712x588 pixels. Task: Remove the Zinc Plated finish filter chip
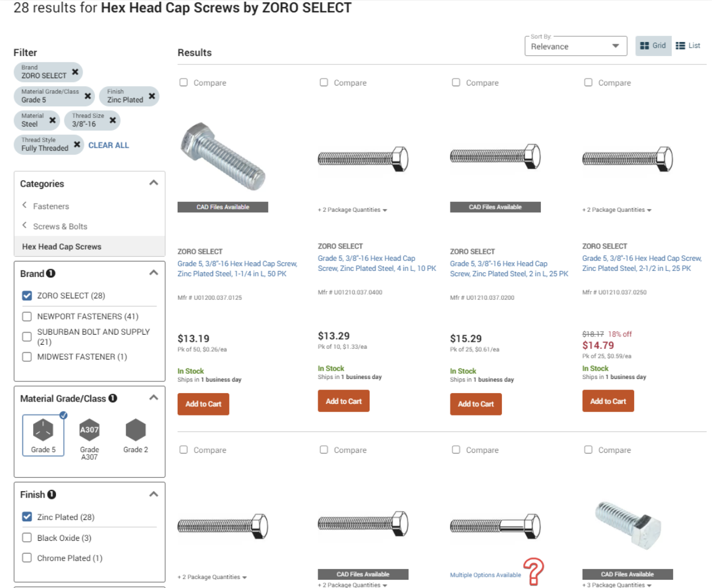click(x=152, y=96)
